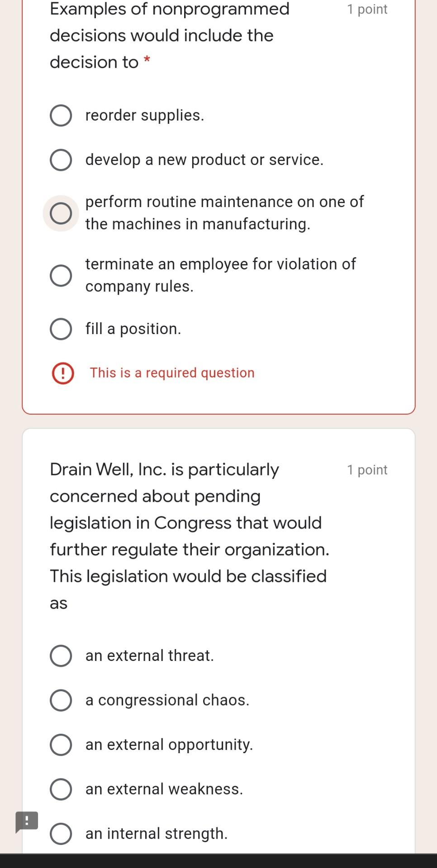Choose 'a congressional chaos.' answer

point(61,700)
